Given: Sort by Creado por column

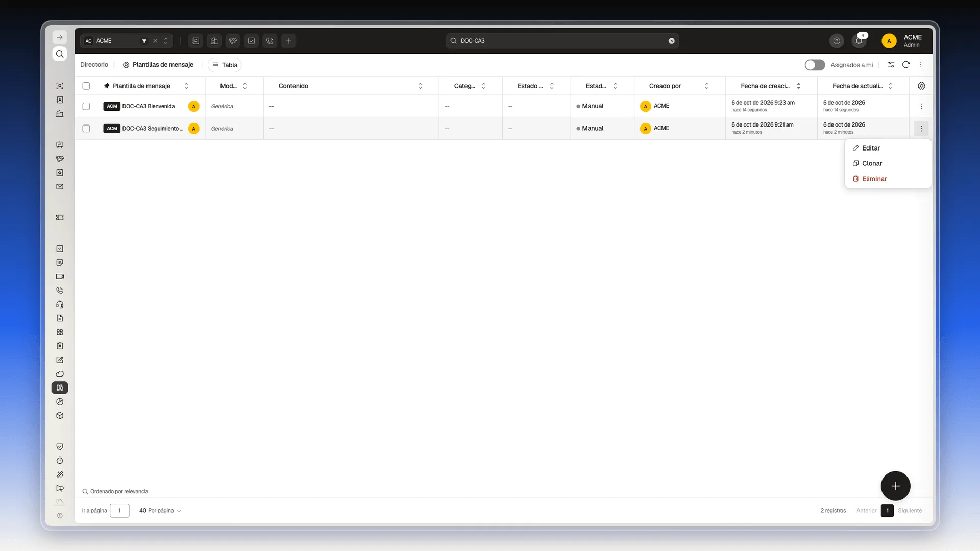Looking at the screenshot, I should pos(707,86).
